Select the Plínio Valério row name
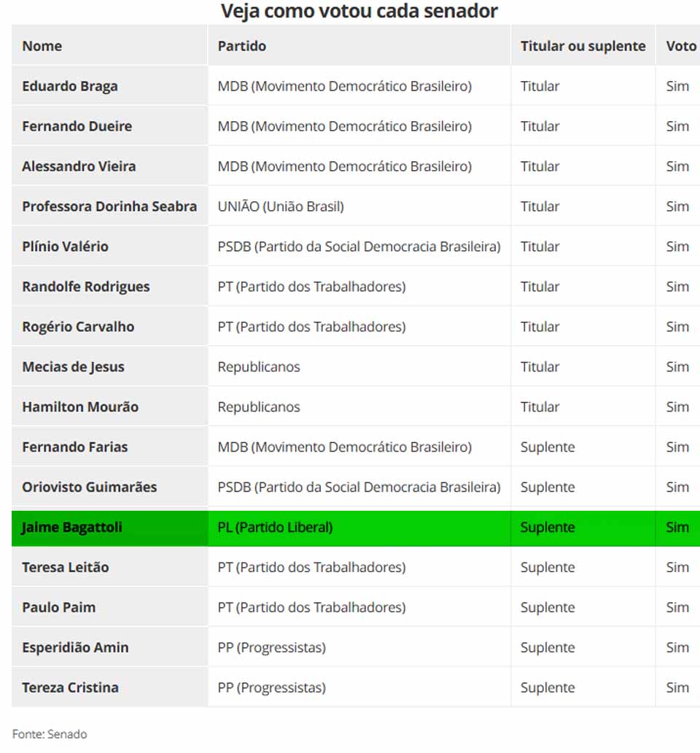Viewport: 700px width, 753px height. tap(66, 247)
